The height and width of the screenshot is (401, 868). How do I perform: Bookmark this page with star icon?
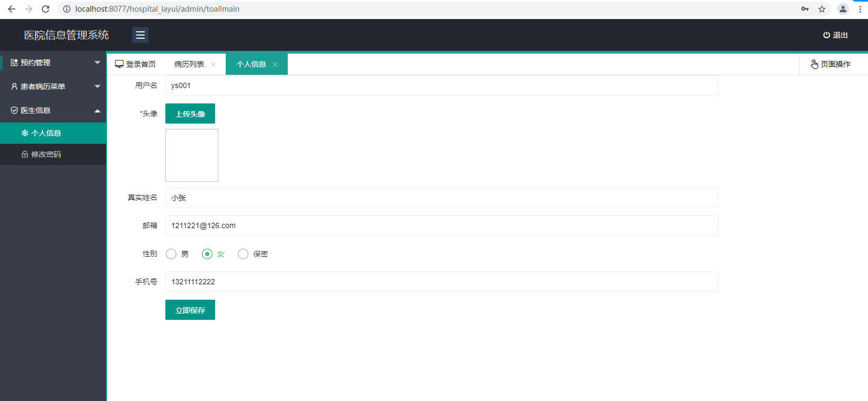[x=822, y=9]
